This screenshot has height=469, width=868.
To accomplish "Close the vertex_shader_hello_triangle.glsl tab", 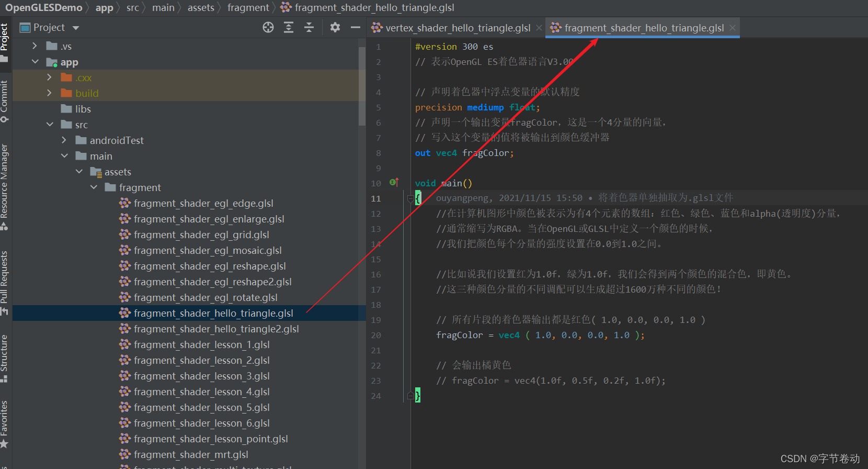I will 539,28.
